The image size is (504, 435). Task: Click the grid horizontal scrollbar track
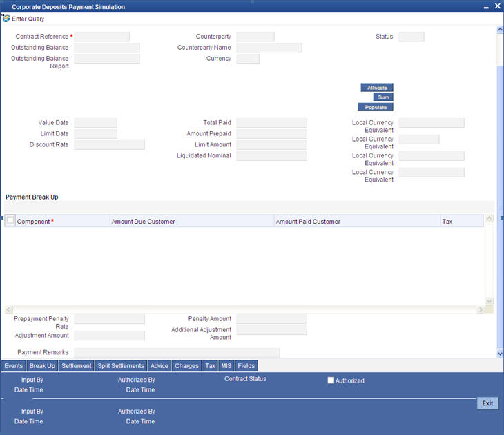[244, 310]
